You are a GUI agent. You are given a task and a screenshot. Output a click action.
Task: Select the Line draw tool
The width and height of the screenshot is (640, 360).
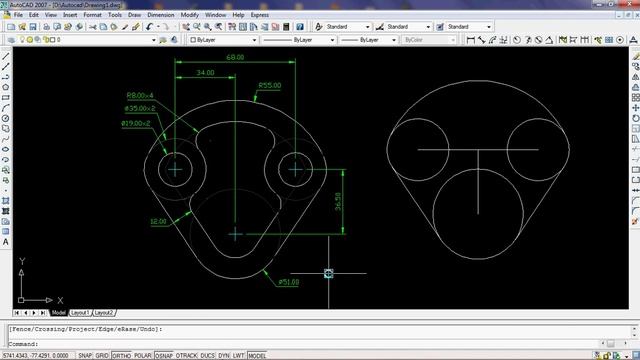[6, 56]
